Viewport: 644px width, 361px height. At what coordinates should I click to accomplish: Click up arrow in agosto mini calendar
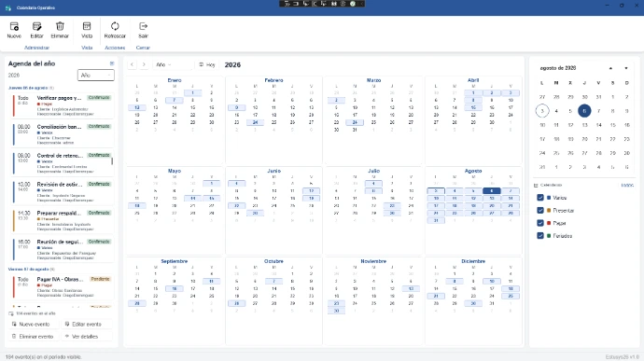coord(610,68)
